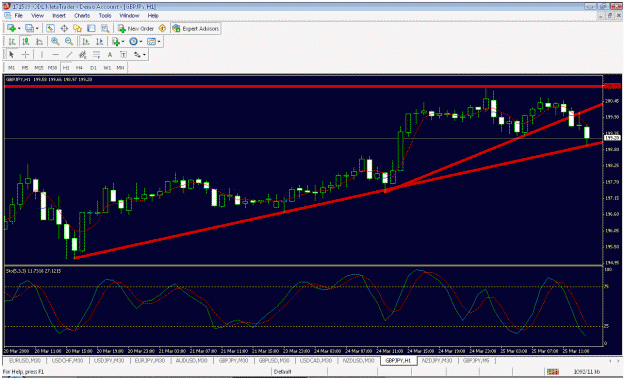Viewport: 625px width, 378px height.
Task: Switch to the NZDJPY,M30 chart tab
Action: [437, 360]
